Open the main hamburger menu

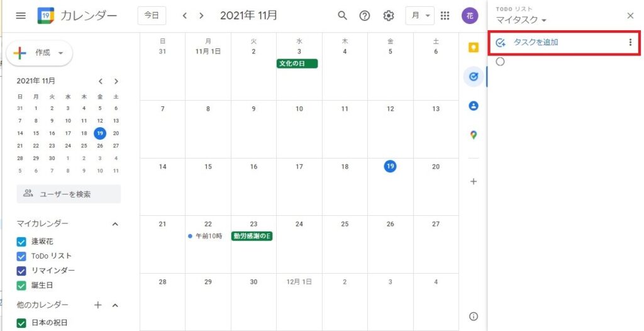coord(21,15)
